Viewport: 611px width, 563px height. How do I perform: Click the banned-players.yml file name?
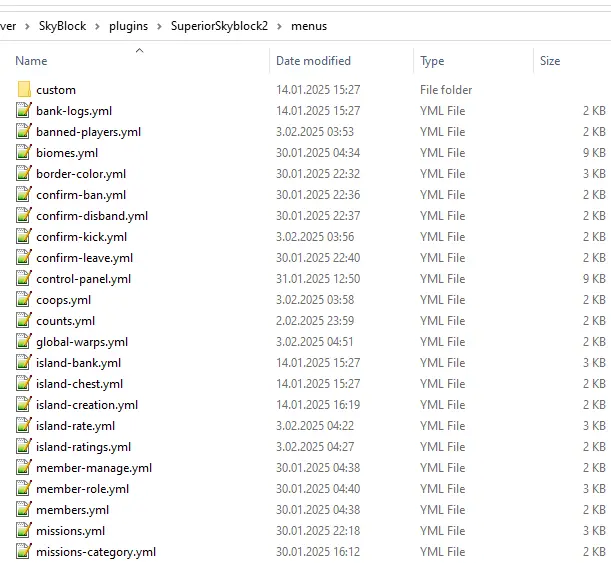click(88, 132)
